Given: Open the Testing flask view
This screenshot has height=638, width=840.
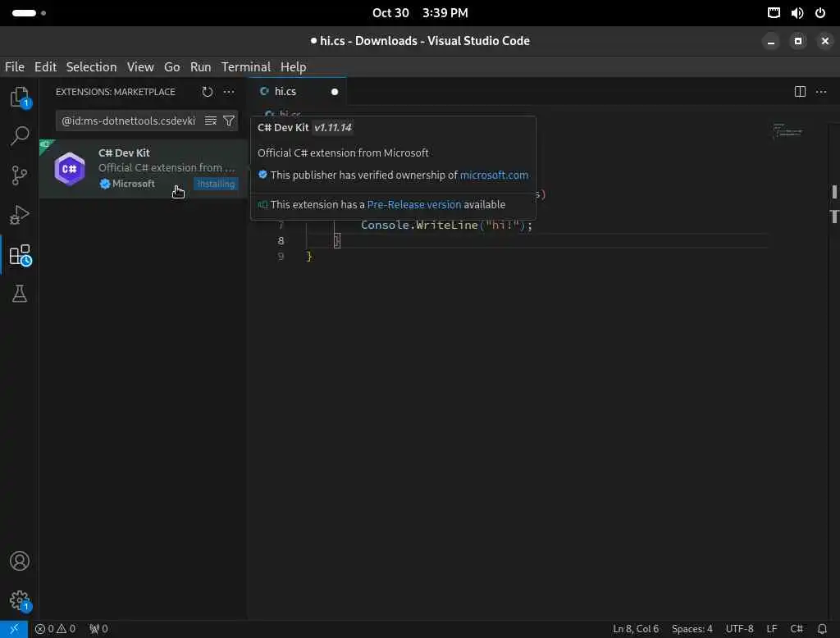Looking at the screenshot, I should coord(20,294).
